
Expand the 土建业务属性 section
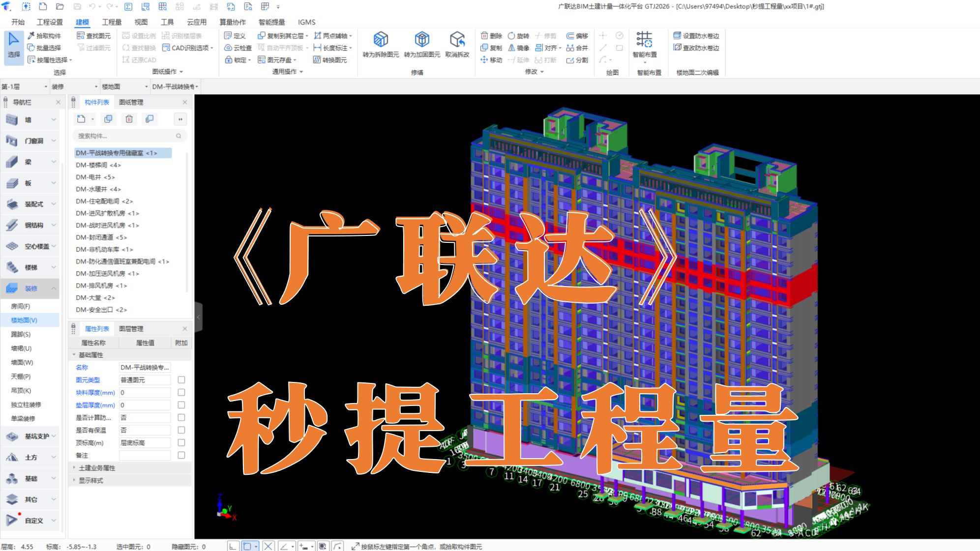(74, 468)
